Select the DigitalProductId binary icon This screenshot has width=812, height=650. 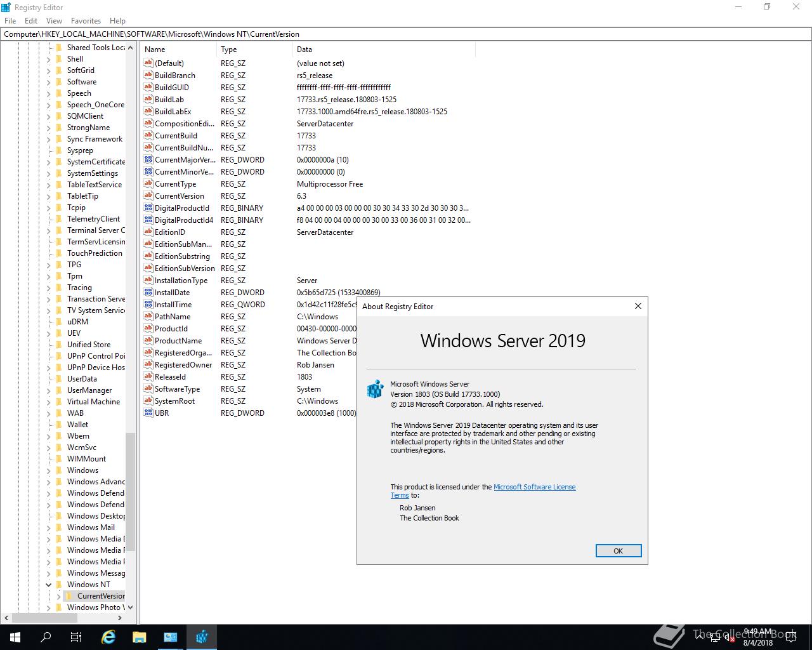tap(148, 208)
